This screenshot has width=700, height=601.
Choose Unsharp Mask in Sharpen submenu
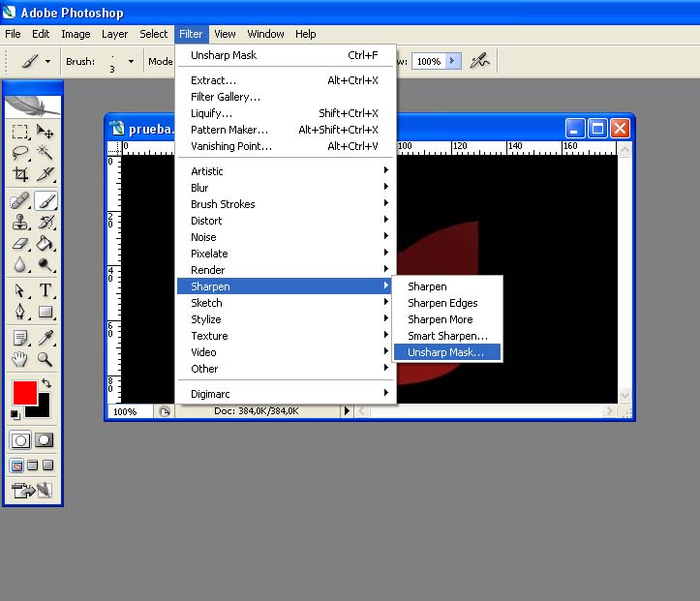coord(447,352)
